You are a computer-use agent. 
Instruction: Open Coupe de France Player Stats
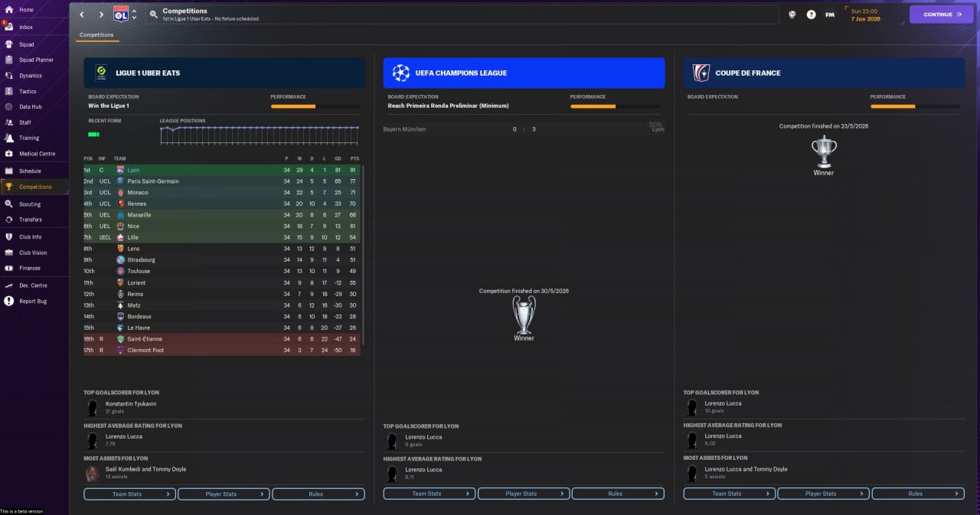(824, 494)
